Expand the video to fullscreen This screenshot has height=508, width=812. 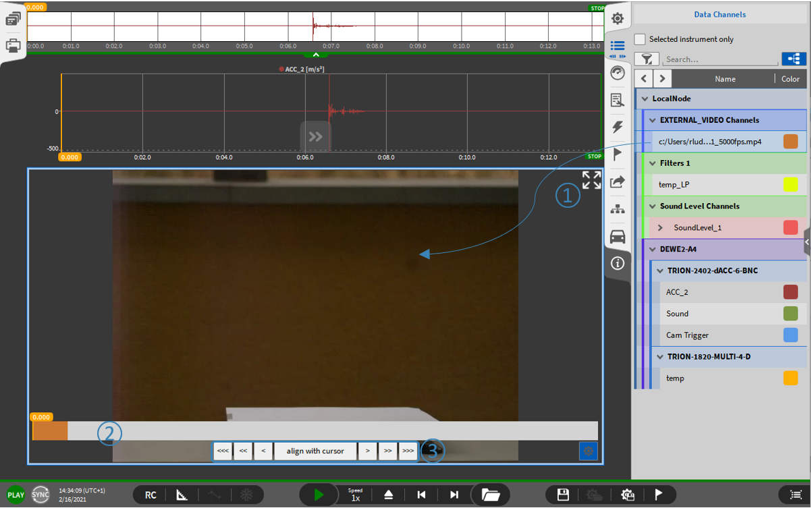591,180
